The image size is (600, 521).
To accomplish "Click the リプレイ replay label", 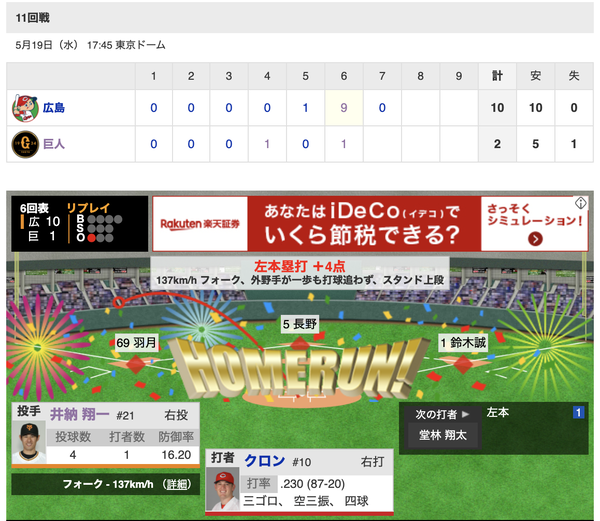I will [x=88, y=208].
